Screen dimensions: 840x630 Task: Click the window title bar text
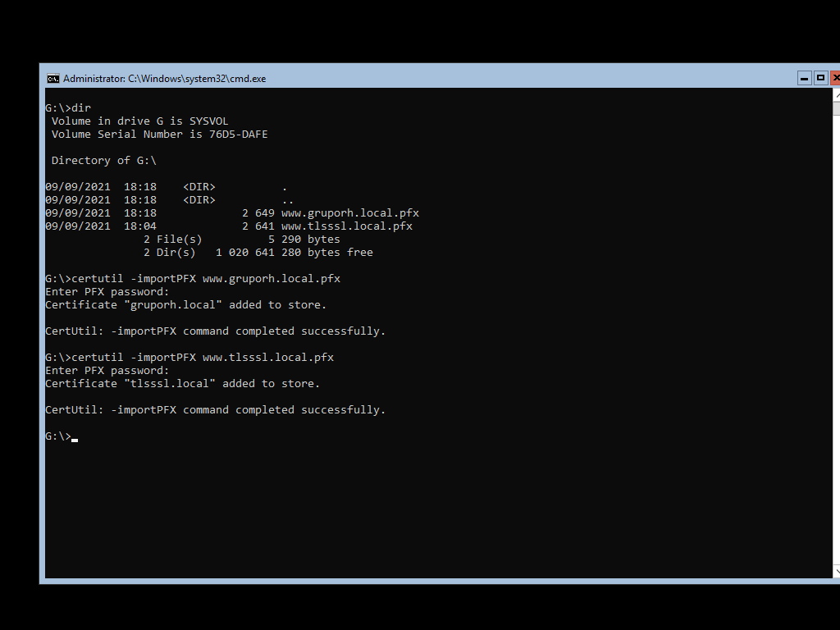point(164,79)
